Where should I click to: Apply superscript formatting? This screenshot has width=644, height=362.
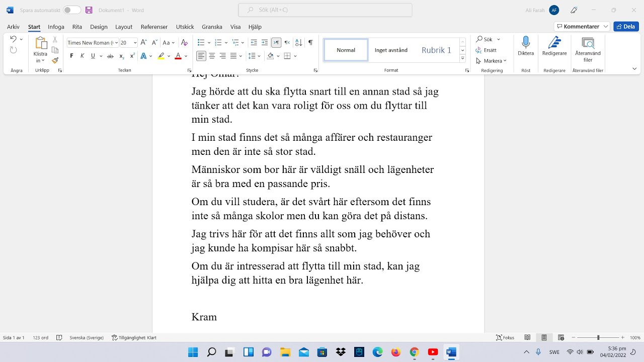132,56
